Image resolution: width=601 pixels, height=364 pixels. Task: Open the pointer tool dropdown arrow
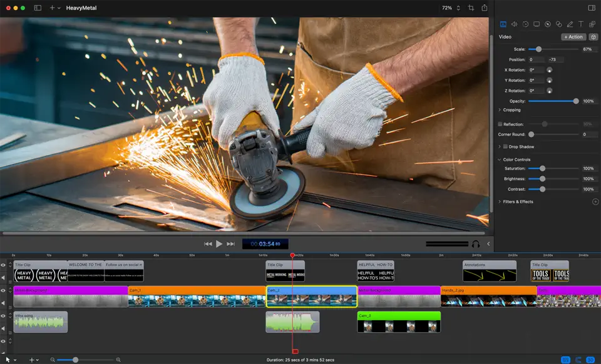pyautogui.click(x=15, y=360)
